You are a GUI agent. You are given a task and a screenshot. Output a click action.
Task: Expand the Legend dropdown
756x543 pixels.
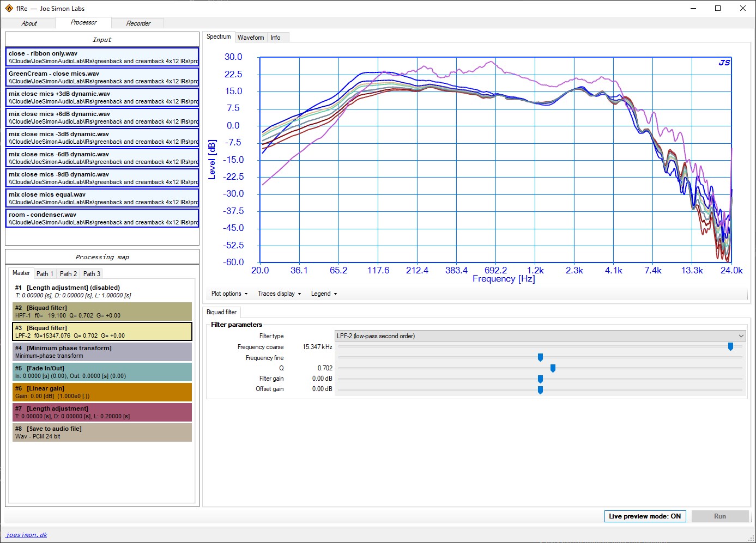coord(324,294)
